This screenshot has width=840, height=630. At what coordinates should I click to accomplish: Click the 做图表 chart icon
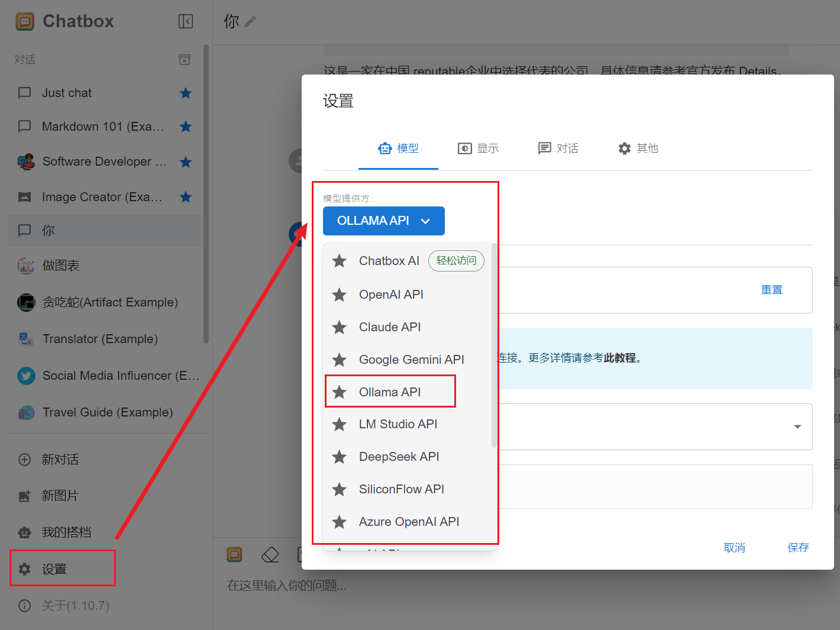click(x=26, y=266)
